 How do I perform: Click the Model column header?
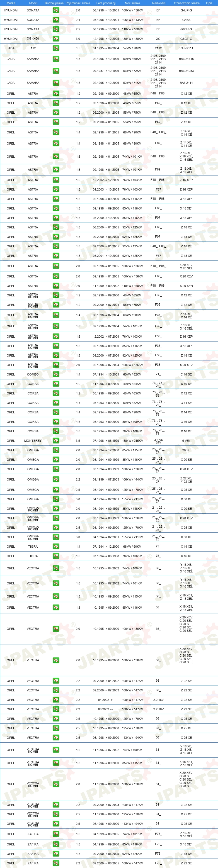coord(33,3)
